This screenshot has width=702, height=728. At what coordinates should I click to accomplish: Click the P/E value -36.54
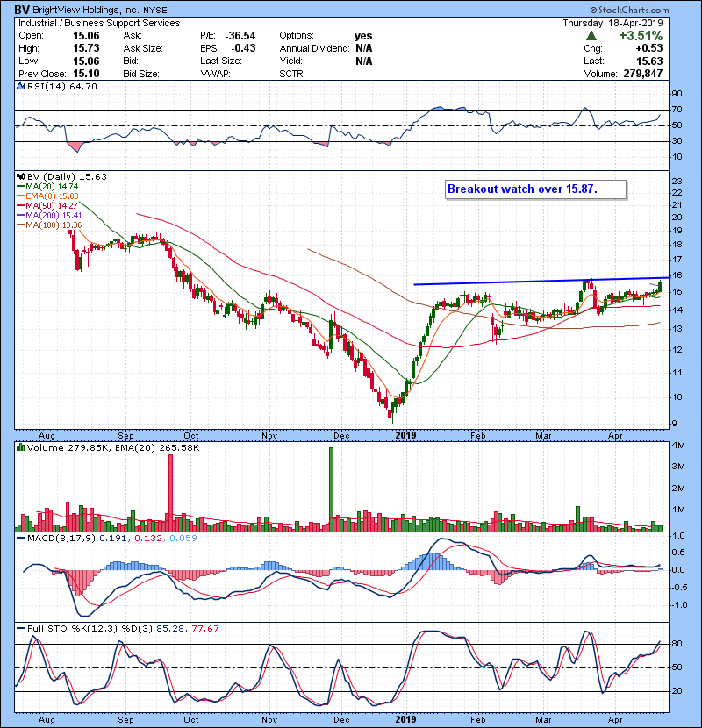pos(240,36)
